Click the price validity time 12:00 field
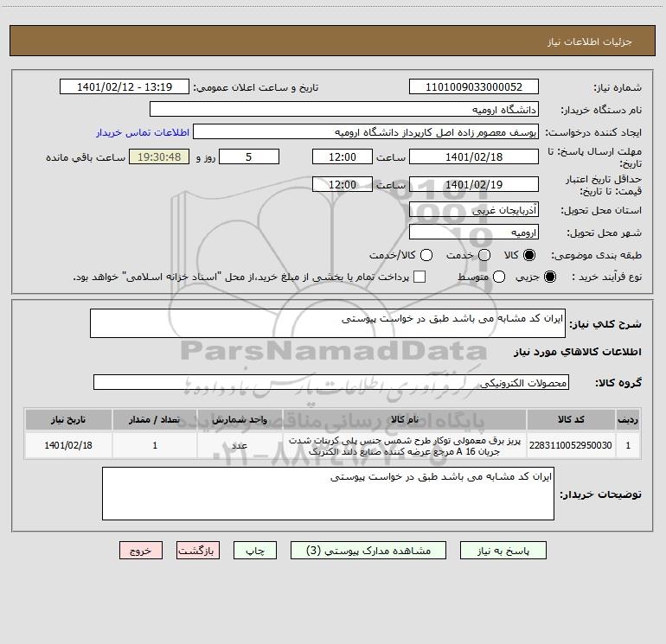Image resolution: width=666 pixels, height=644 pixels. [x=343, y=184]
